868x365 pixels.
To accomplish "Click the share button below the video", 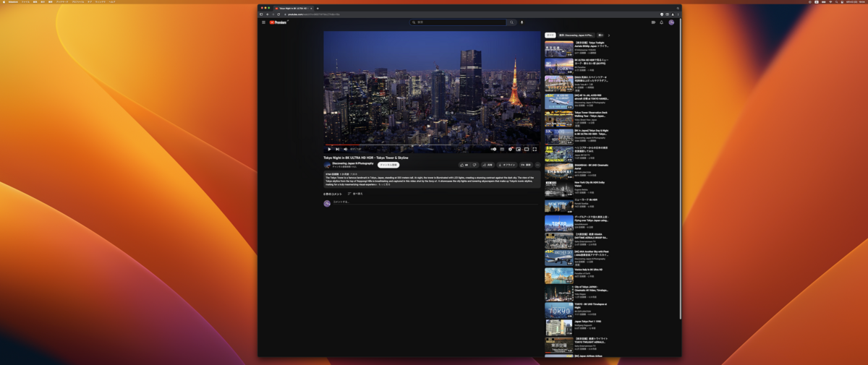I will 488,165.
